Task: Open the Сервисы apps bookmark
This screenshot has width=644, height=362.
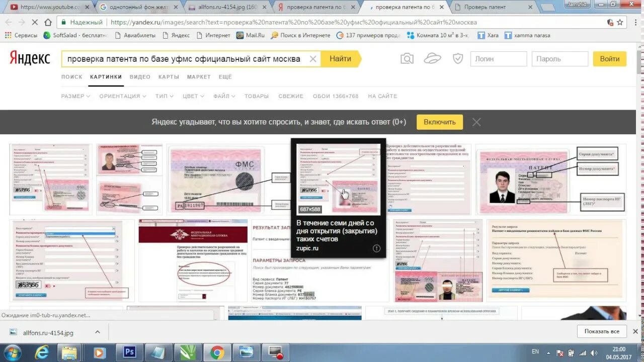Action: [x=21, y=35]
